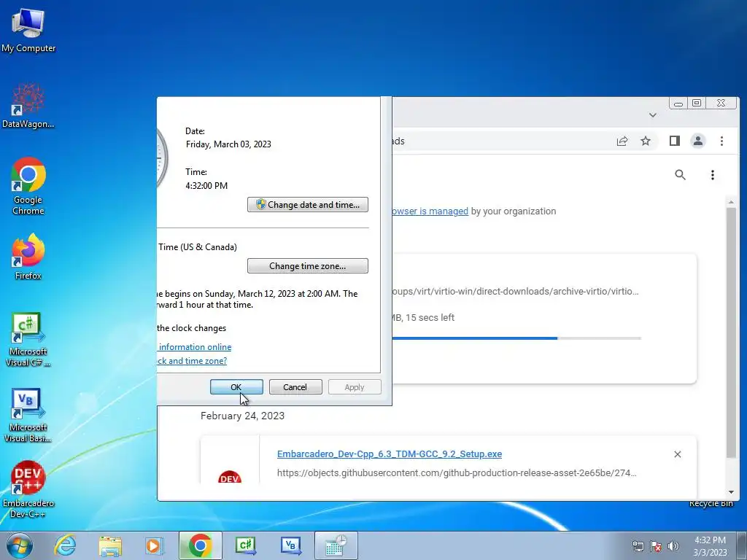Open Microsoft Visual C# desktop shortcut
747x560 pixels.
click(x=28, y=340)
